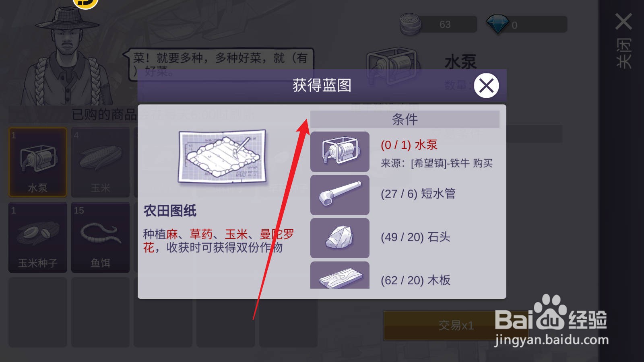Click the 木板 wood plank requirement icon
This screenshot has width=644, height=362.
[x=340, y=275]
